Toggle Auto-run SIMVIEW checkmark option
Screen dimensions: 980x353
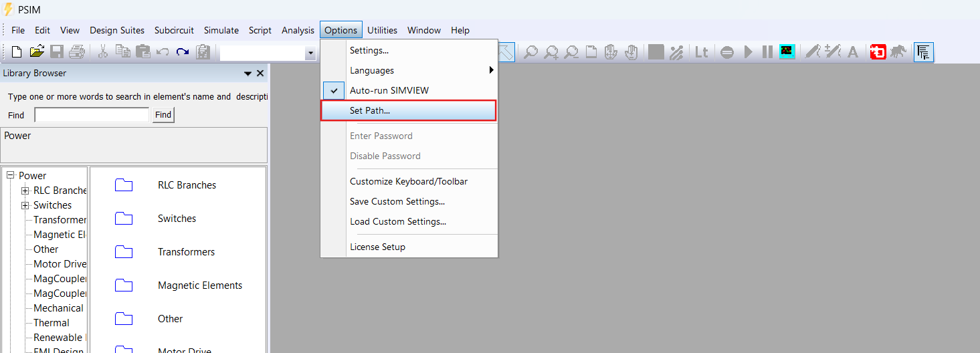(334, 90)
